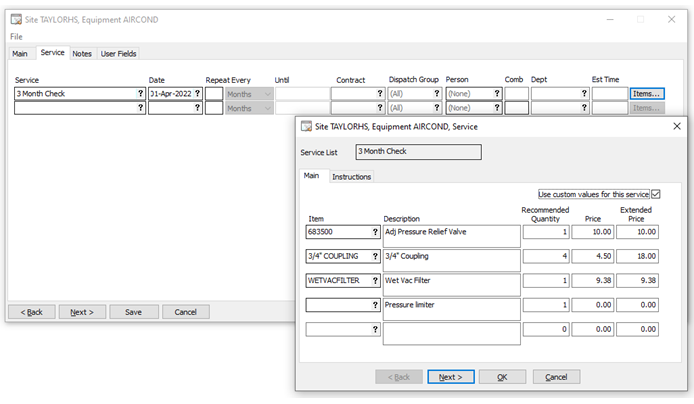
Task: Expand Months dropdown in first service row
Action: point(267,93)
